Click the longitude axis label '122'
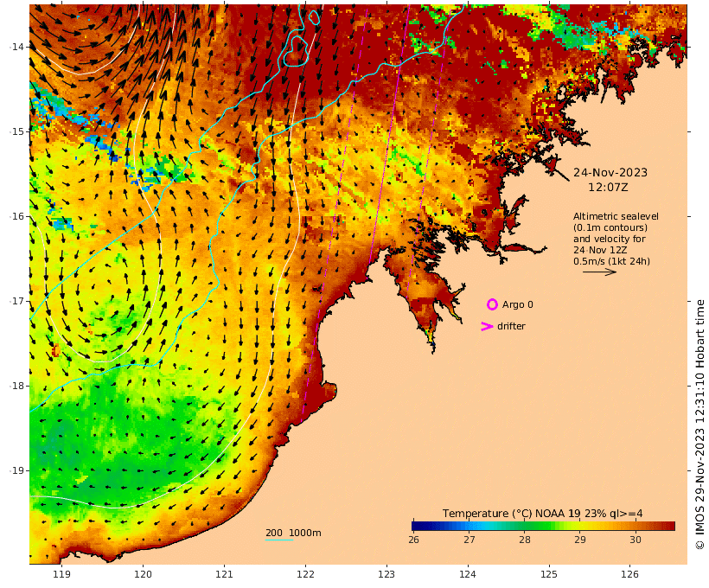 point(305,574)
